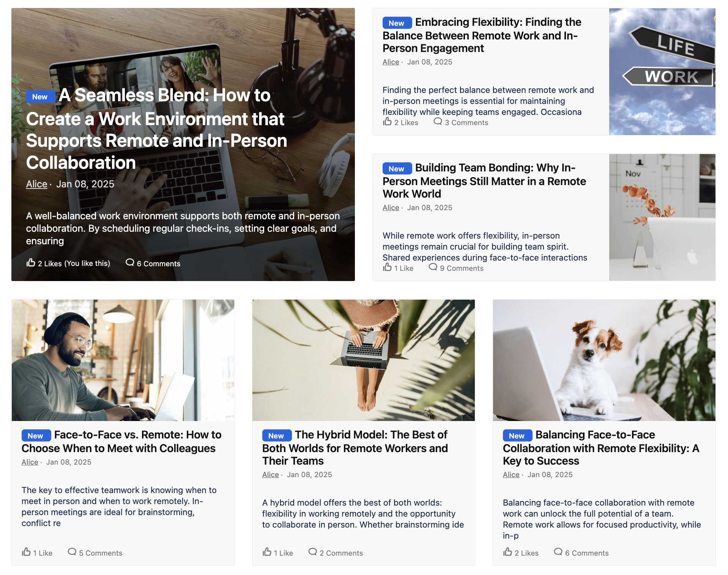Like The Hybrid Model post via the thumbs-up icon
Screen dimensions: 728x575
(x=267, y=552)
